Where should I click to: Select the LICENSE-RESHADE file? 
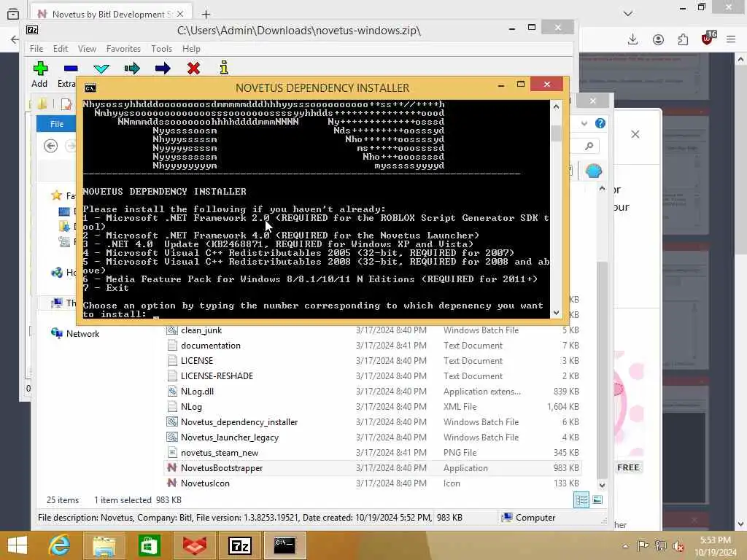[x=373, y=376]
